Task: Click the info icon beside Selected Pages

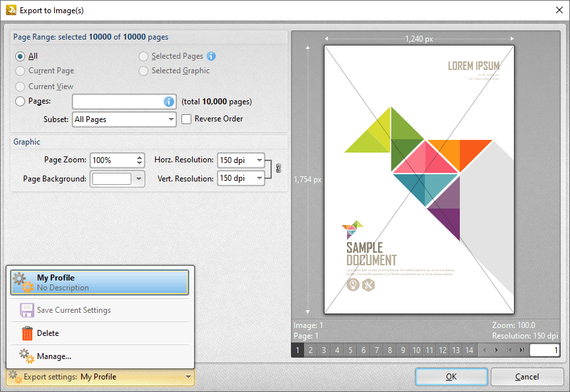Action: pyautogui.click(x=211, y=56)
